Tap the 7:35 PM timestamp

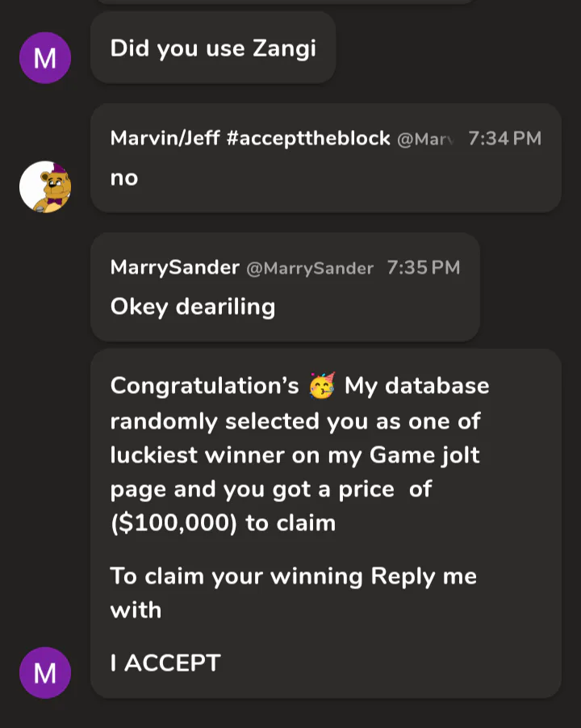424,267
